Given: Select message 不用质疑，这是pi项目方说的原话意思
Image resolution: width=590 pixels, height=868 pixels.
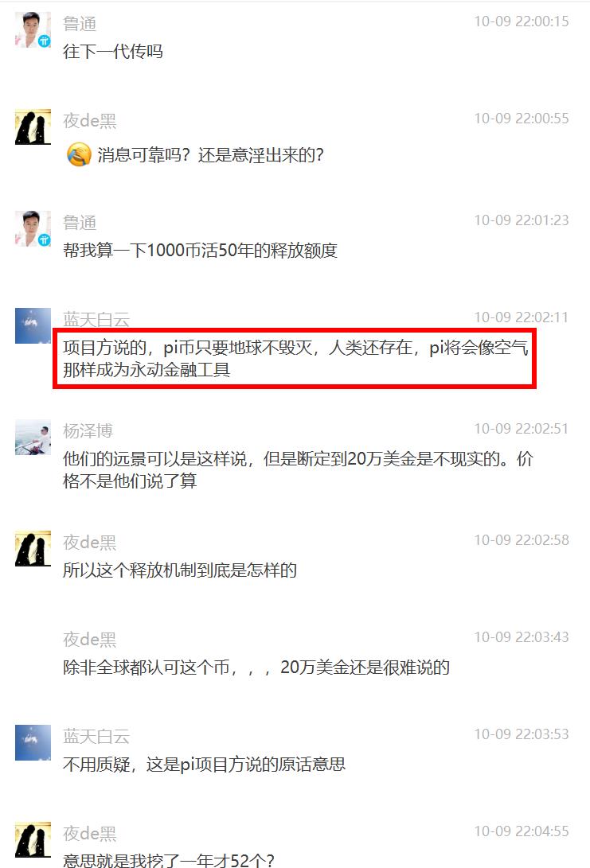Looking at the screenshot, I should [x=205, y=765].
